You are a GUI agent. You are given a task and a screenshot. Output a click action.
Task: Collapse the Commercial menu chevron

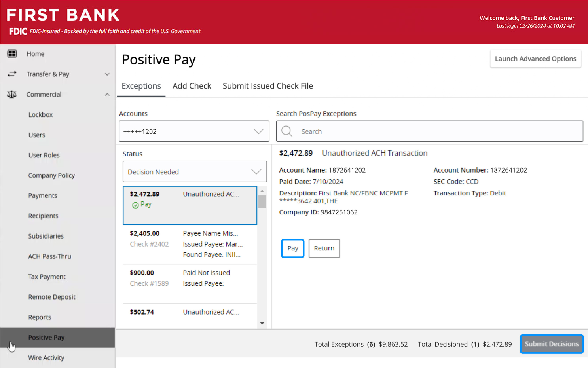point(107,94)
